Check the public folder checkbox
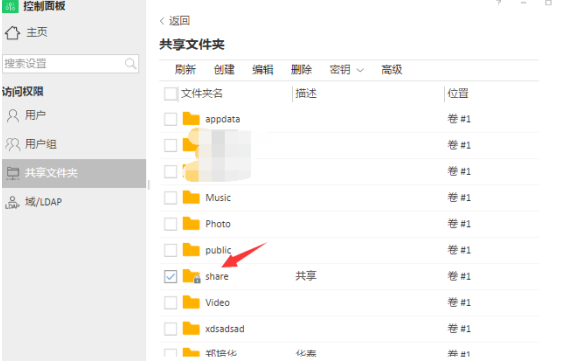Image resolution: width=567 pixels, height=361 pixels. 170,250
